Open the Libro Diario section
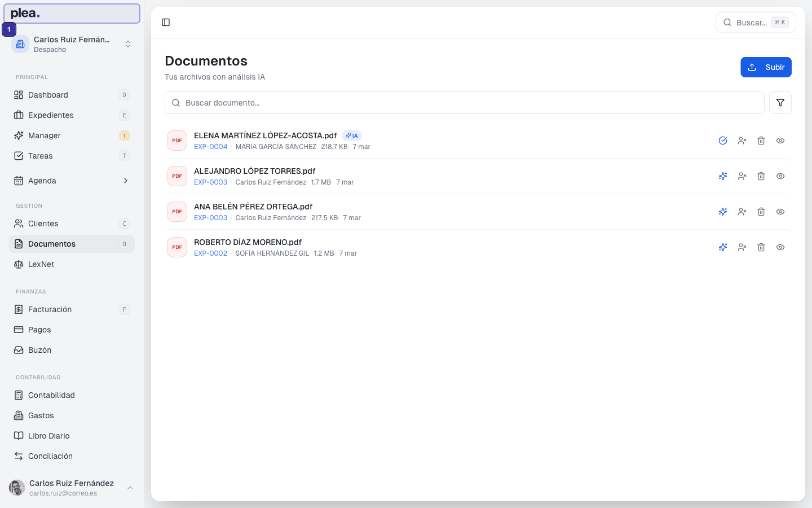Screen dimensions: 812x508 pos(49,436)
